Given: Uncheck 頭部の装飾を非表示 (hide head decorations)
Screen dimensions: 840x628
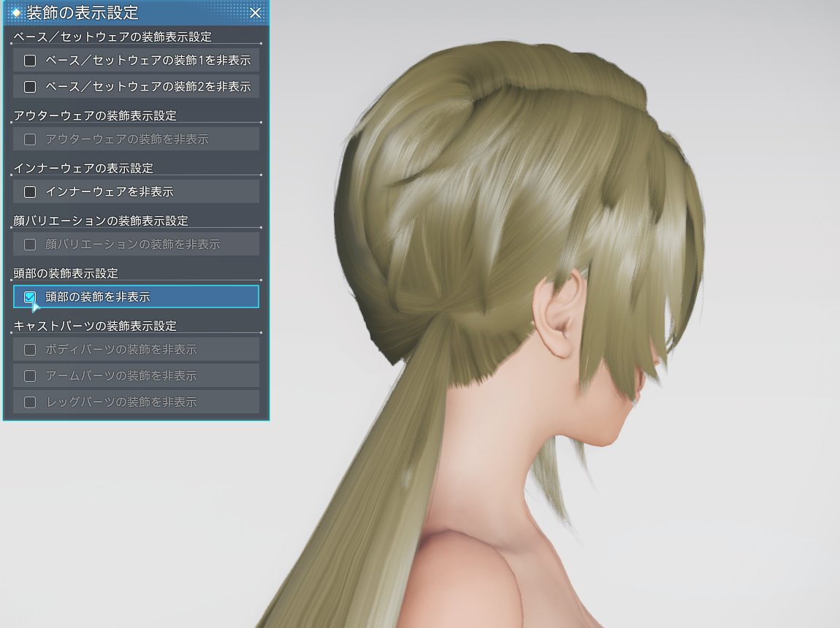Looking at the screenshot, I should pyautogui.click(x=30, y=296).
